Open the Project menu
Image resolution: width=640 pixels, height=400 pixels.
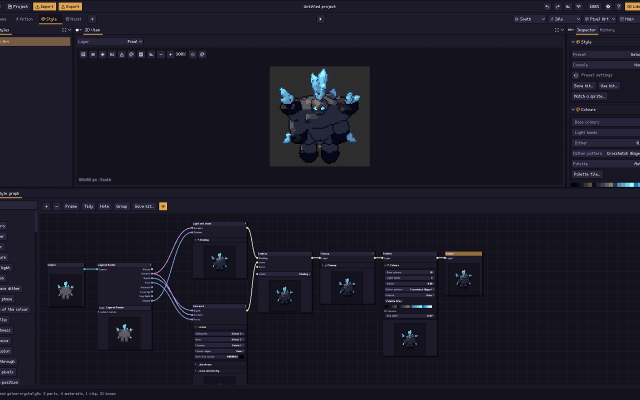[x=18, y=7]
